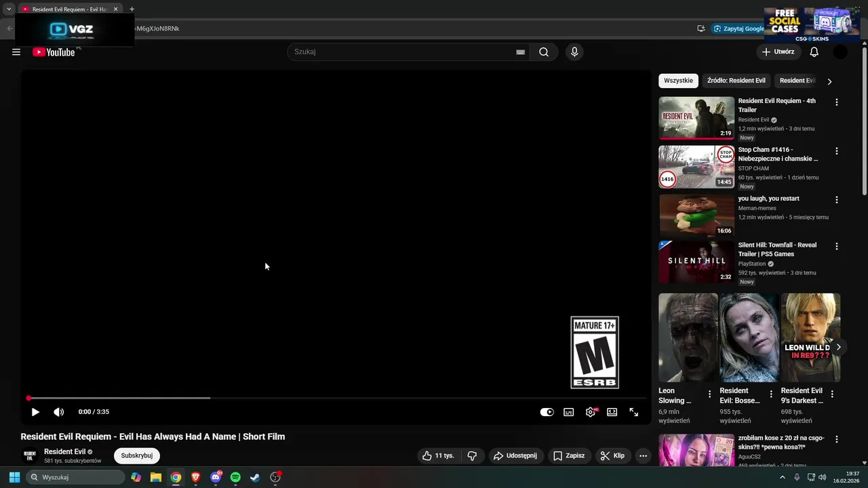Click the install app icon in address bar
Viewport: 868px width, 488px height.
pyautogui.click(x=701, y=28)
